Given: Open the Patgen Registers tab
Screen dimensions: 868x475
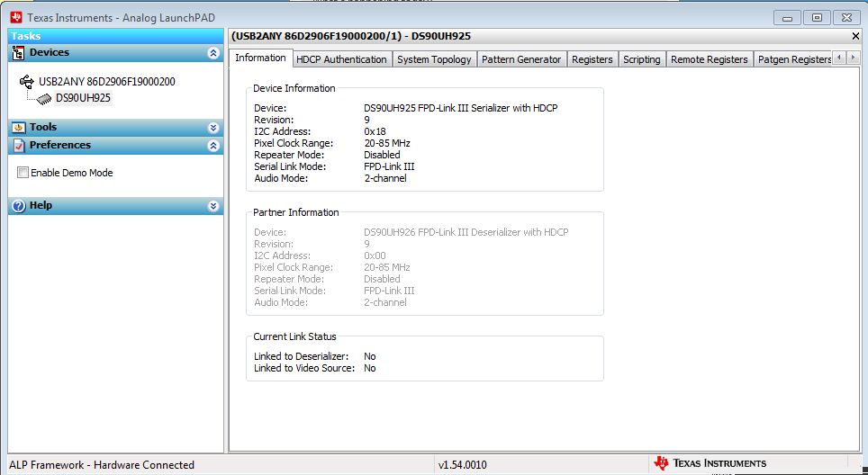Looking at the screenshot, I should [x=794, y=59].
